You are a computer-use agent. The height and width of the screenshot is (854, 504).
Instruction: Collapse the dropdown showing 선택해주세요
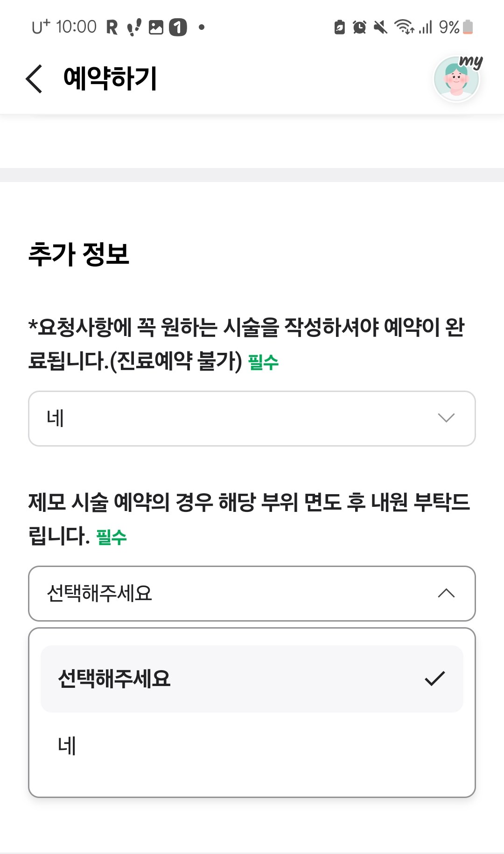click(252, 594)
